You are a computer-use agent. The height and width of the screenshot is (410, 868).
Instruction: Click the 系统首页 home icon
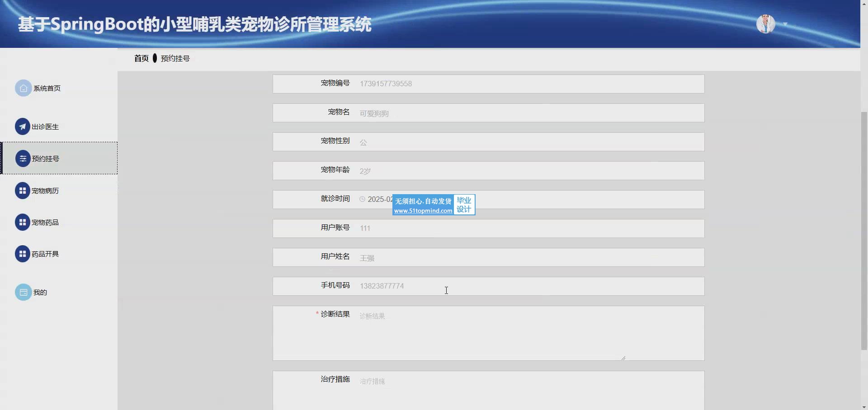tap(23, 89)
